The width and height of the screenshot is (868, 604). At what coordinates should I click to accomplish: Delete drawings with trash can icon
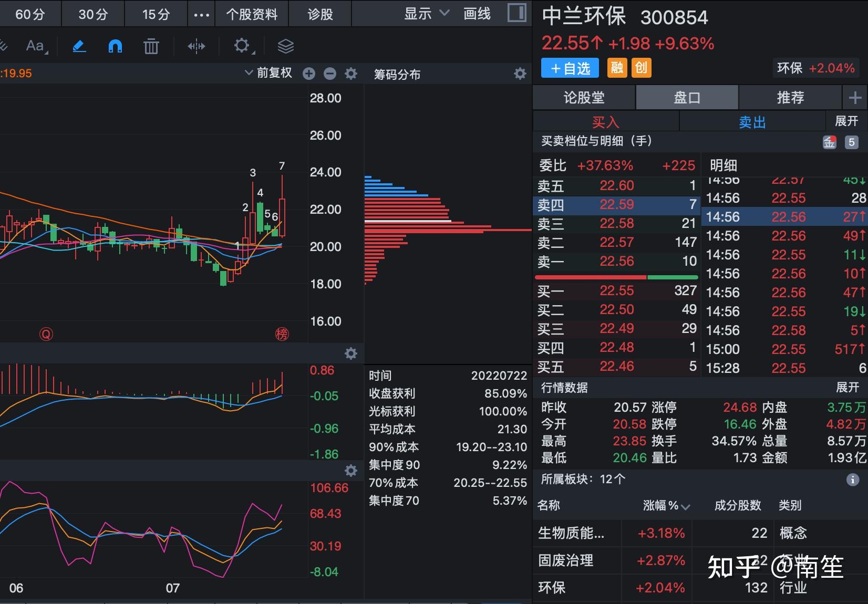151,46
